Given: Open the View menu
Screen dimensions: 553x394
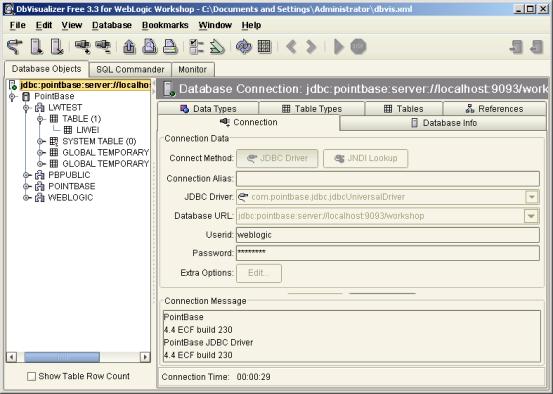Looking at the screenshot, I should 72,25.
